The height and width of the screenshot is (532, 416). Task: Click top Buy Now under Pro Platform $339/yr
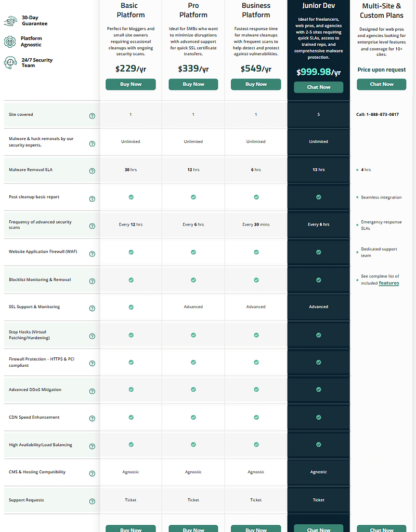tap(193, 84)
